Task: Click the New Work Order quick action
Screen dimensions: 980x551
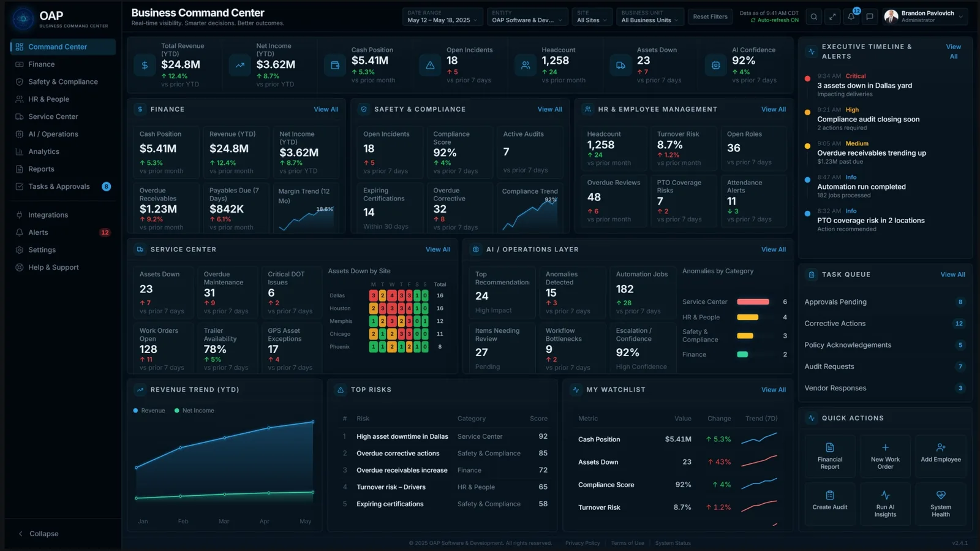Action: (885, 457)
